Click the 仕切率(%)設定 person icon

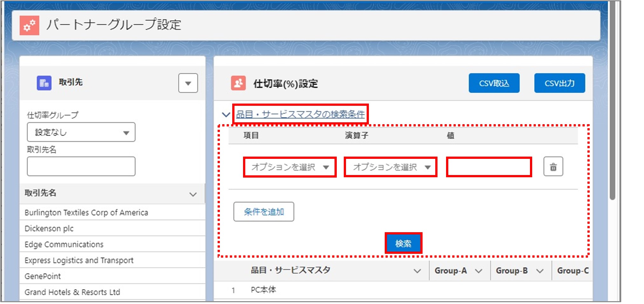[x=238, y=83]
